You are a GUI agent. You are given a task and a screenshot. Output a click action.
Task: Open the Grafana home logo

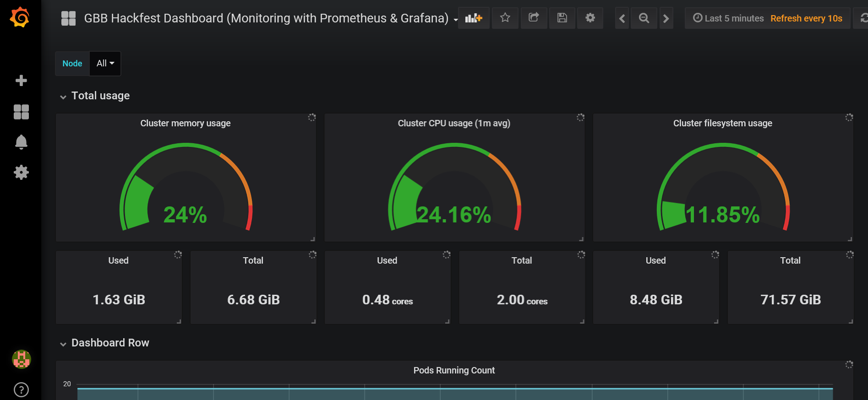point(20,17)
